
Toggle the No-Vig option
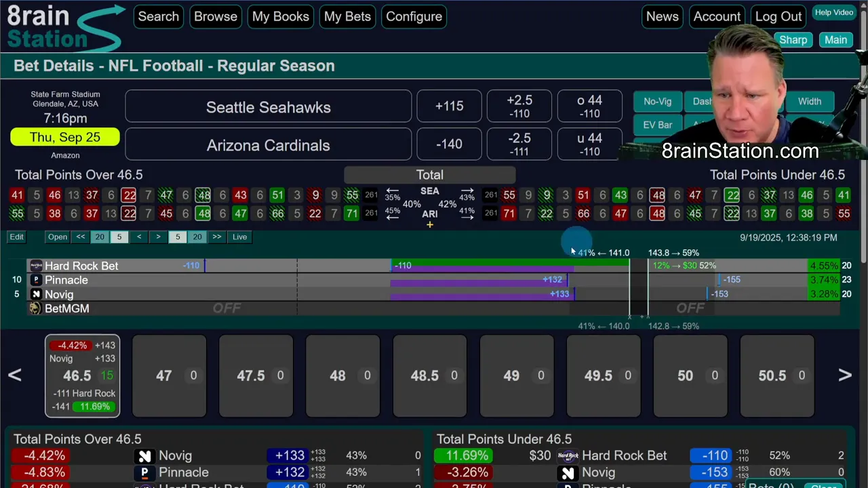pos(657,102)
